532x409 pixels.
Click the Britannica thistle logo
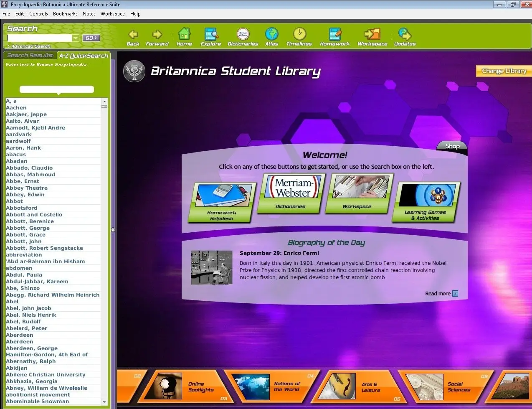pyautogui.click(x=134, y=71)
